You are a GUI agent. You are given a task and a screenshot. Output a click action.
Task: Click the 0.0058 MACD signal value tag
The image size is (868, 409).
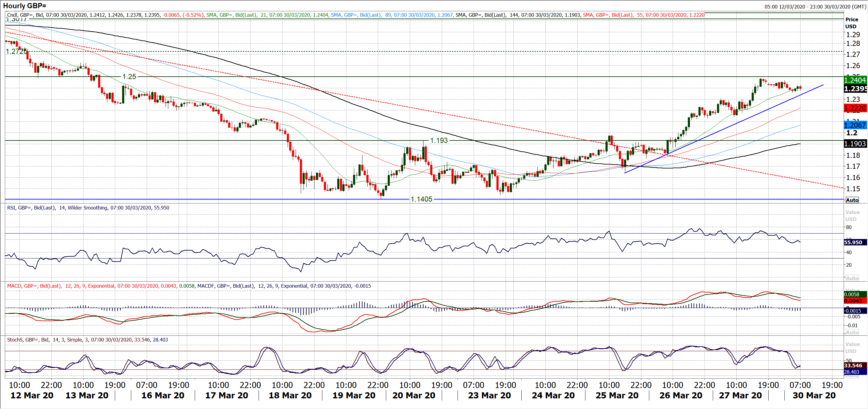(855, 294)
